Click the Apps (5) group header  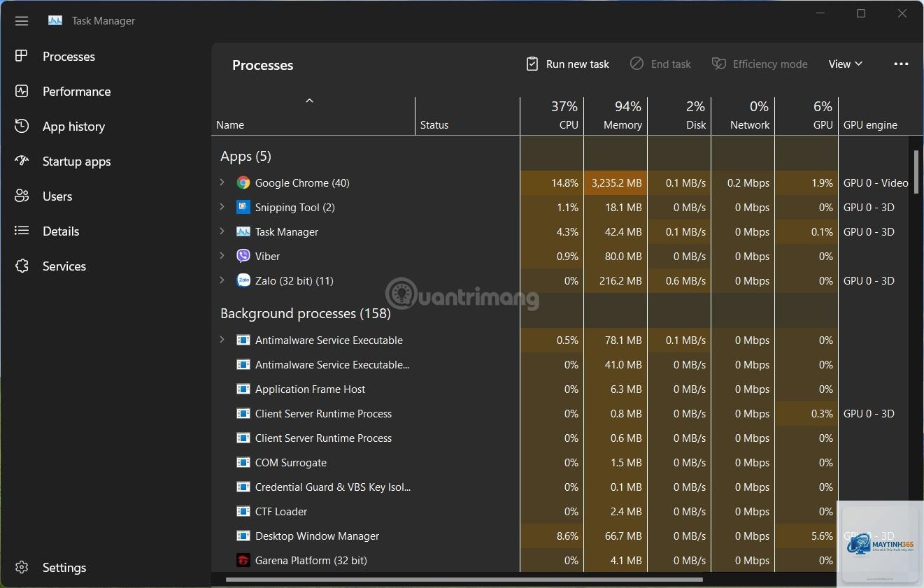246,156
